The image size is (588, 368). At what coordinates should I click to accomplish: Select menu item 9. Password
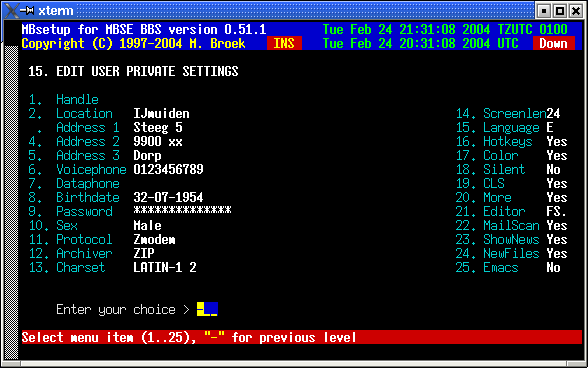[70, 212]
